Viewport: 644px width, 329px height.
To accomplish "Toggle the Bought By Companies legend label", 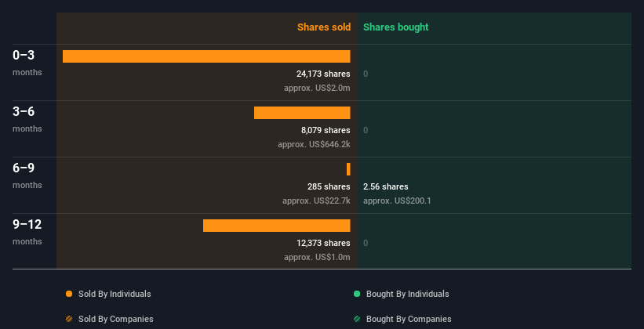I will coord(409,319).
